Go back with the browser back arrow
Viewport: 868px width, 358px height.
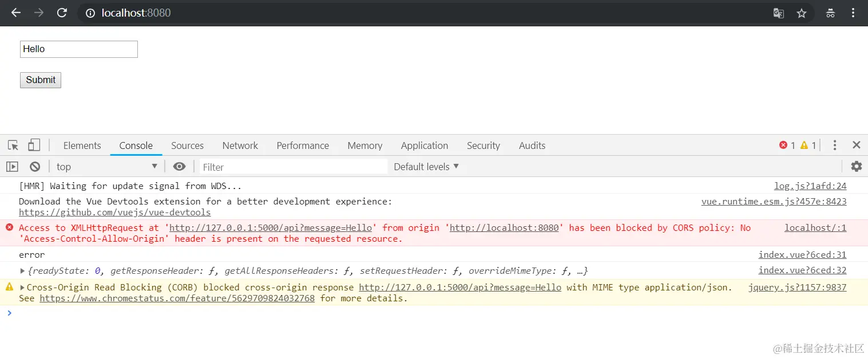16,13
